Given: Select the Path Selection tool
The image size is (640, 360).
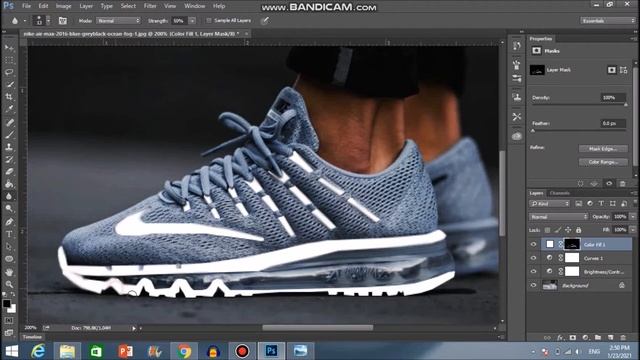Looking at the screenshot, I should click(x=9, y=247).
